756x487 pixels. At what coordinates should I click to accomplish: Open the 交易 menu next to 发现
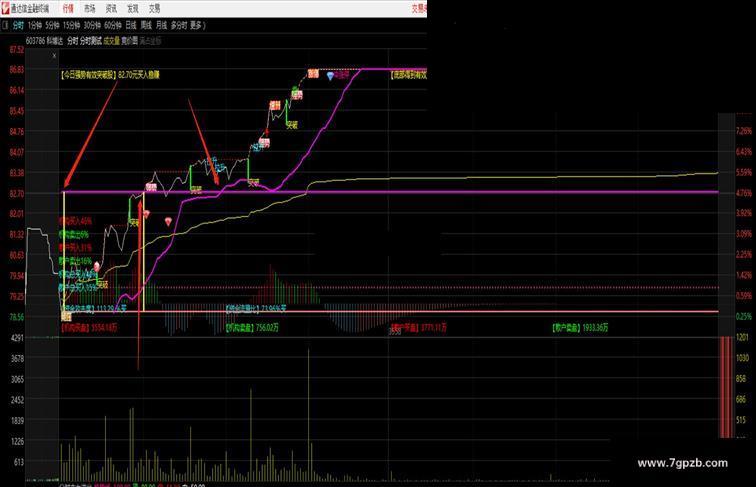click(154, 9)
